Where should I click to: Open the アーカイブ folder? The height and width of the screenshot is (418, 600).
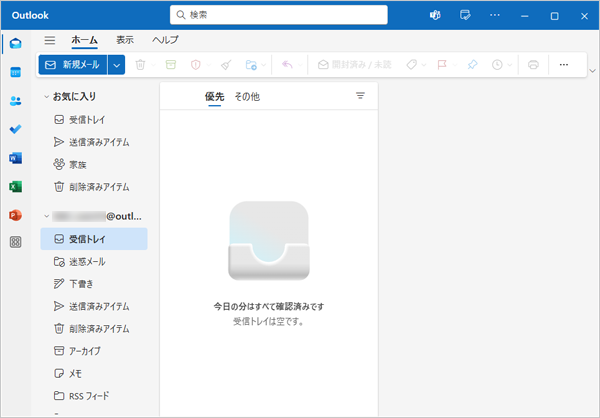[94, 351]
